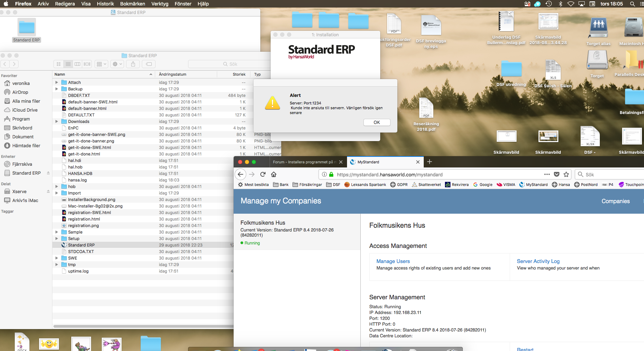This screenshot has width=644, height=351.
Task: Open the Verktyg menu
Action: (x=160, y=4)
